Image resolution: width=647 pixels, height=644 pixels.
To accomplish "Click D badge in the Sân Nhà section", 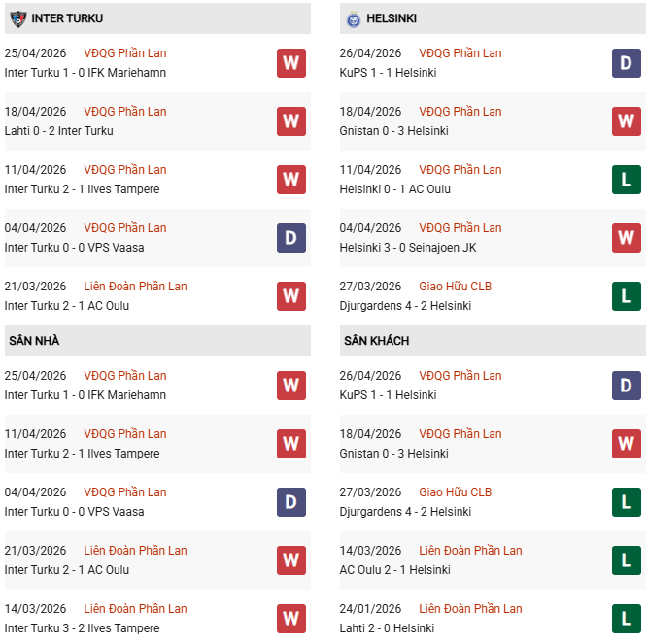I will (290, 502).
